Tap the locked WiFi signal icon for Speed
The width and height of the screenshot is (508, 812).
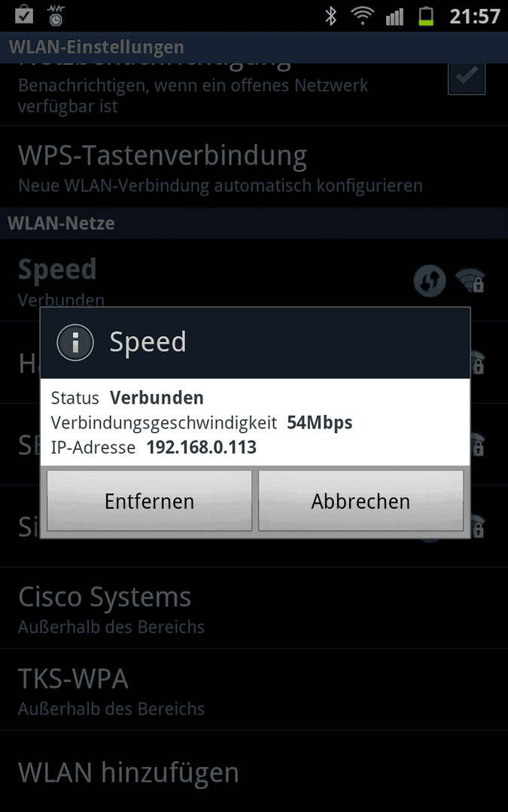pyautogui.click(x=470, y=280)
